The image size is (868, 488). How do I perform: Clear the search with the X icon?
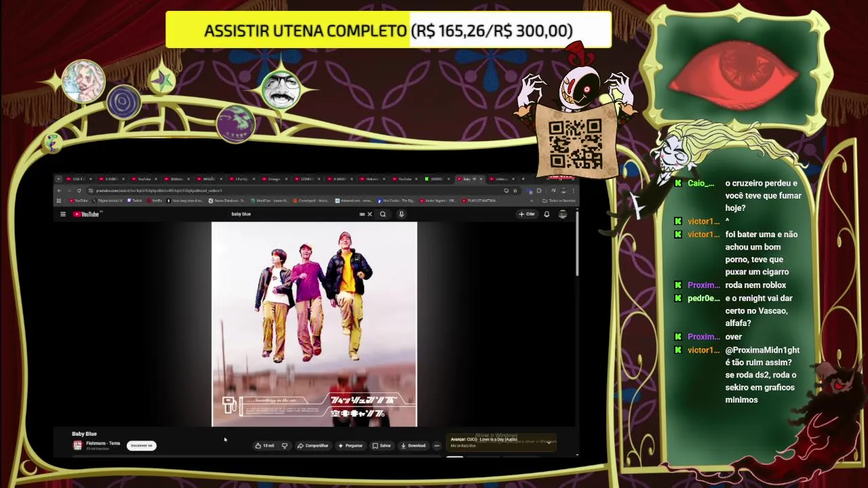370,214
